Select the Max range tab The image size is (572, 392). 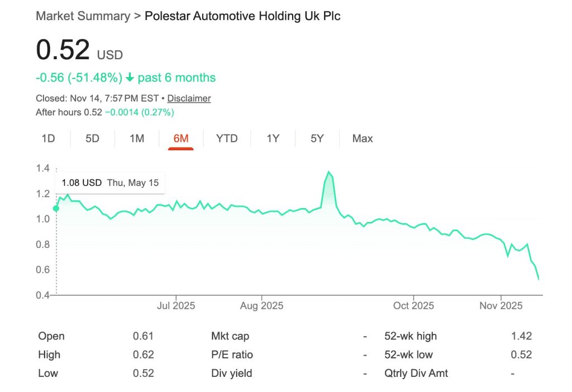(x=363, y=138)
